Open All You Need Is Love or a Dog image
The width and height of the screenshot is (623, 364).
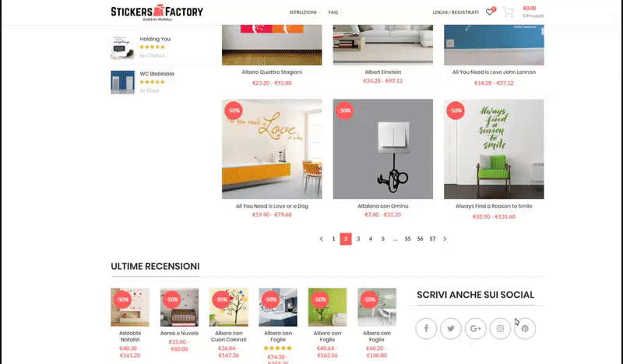pyautogui.click(x=272, y=149)
